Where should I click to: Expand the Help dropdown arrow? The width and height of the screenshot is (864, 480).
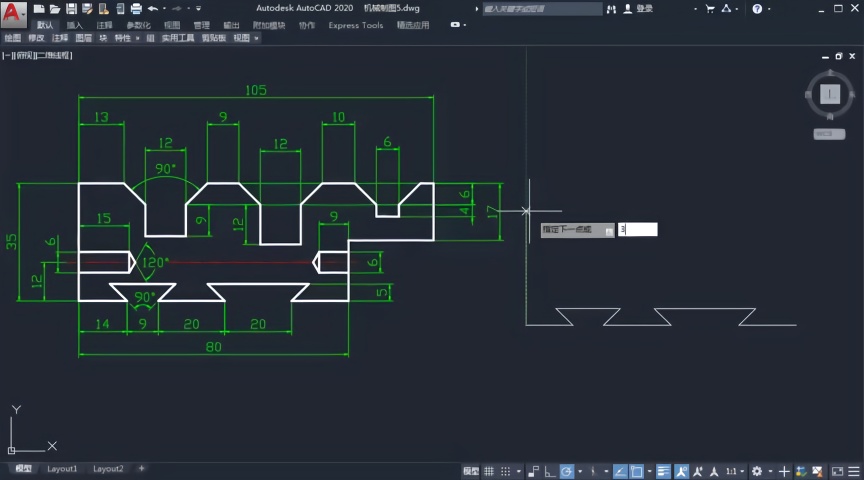[x=769, y=9]
